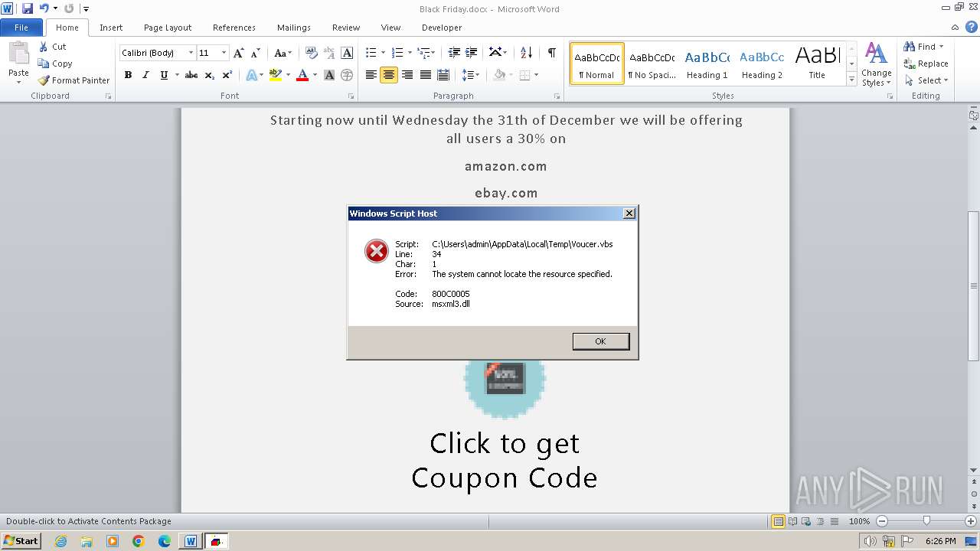Open Microsoft Edge from the taskbar
This screenshot has height=551, width=980.
click(165, 541)
